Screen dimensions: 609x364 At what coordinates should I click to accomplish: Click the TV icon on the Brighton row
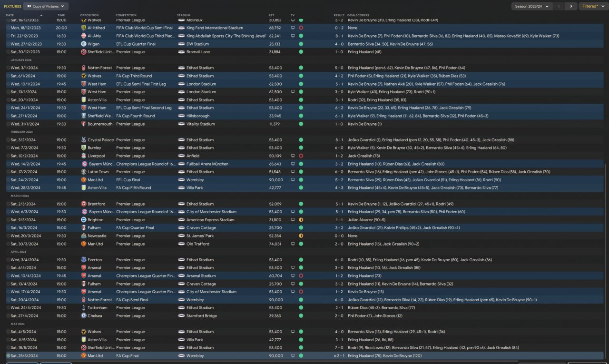click(293, 220)
